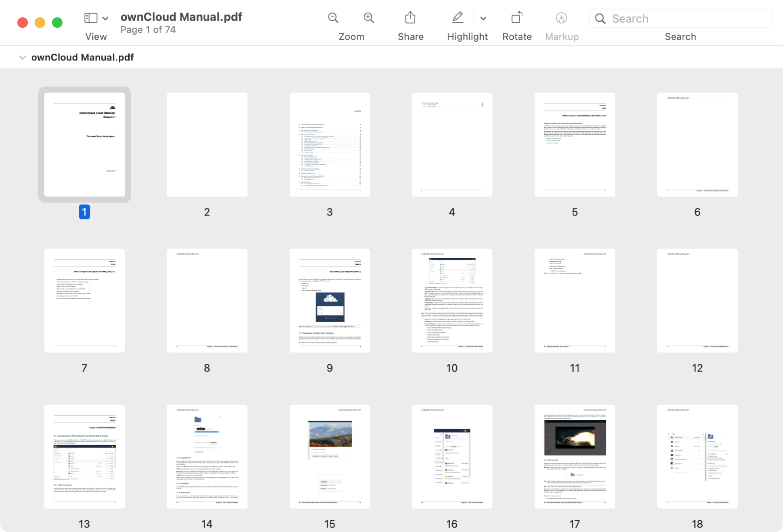Select page 5 introduction thumbnail

tap(575, 145)
